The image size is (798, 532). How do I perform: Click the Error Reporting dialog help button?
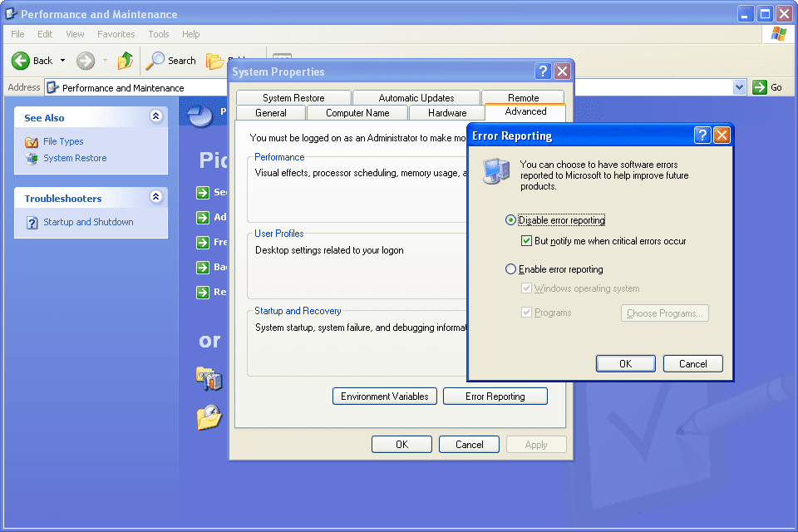(702, 135)
